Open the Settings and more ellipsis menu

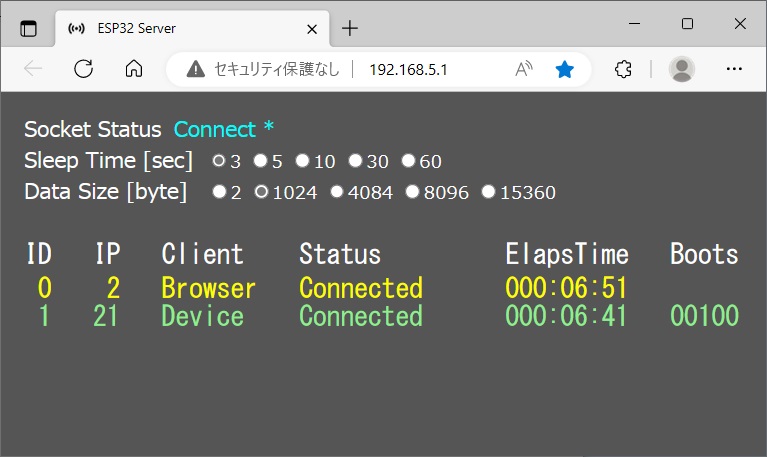pos(734,69)
